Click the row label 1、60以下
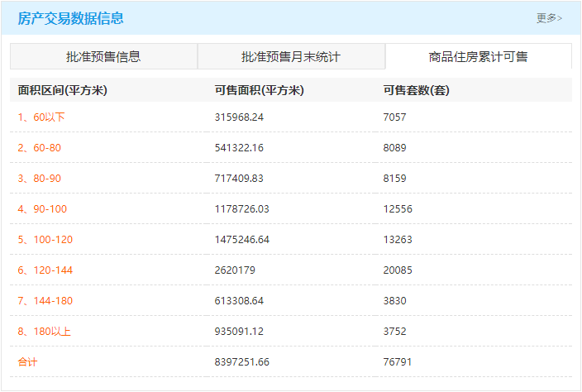Screen dimensions: 582x392 41,117
